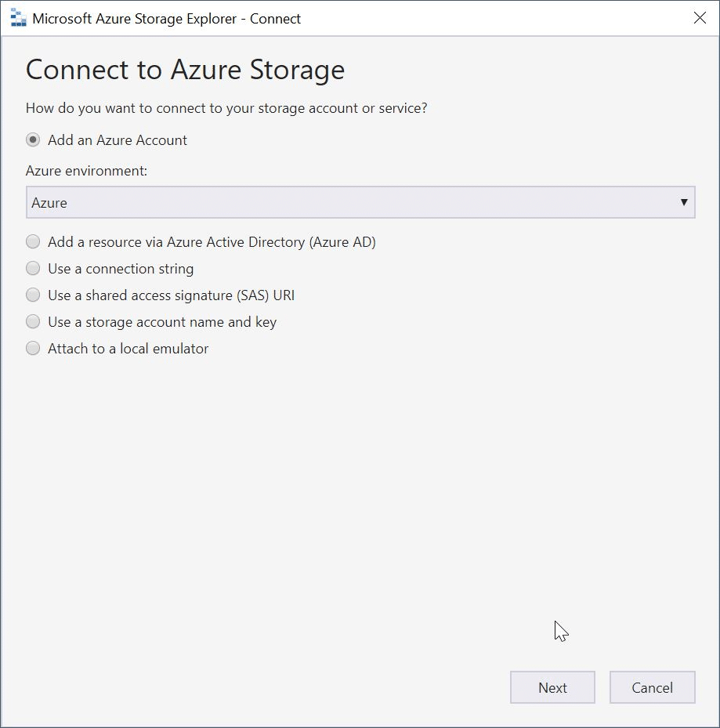This screenshot has height=728, width=720.
Task: Cancel the connection dialog
Action: pos(652,687)
